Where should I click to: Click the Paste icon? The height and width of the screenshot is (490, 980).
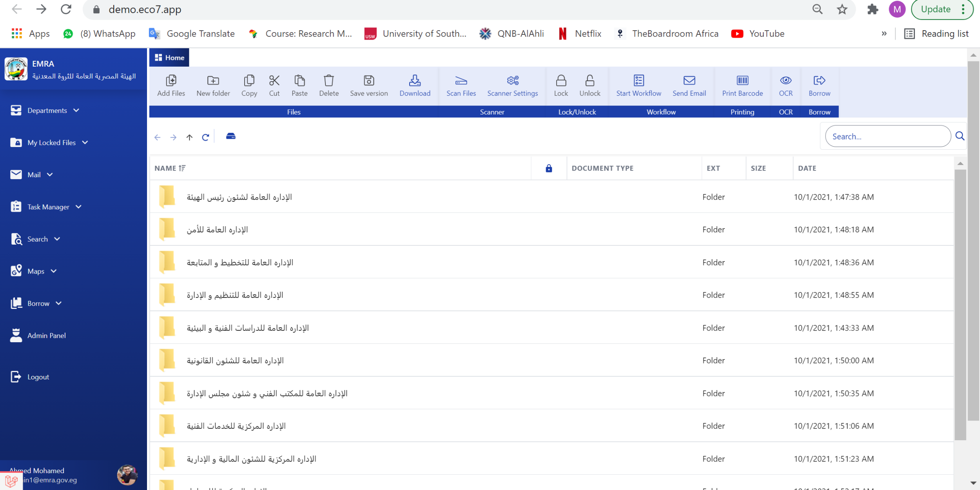coord(299,80)
